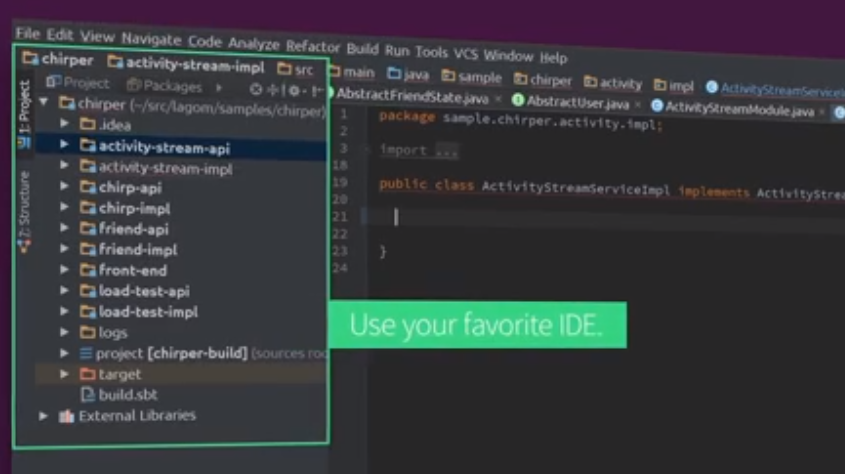Screen dimensions: 845x474
Task: Click sample breadcrumb folder
Action: coord(472,77)
